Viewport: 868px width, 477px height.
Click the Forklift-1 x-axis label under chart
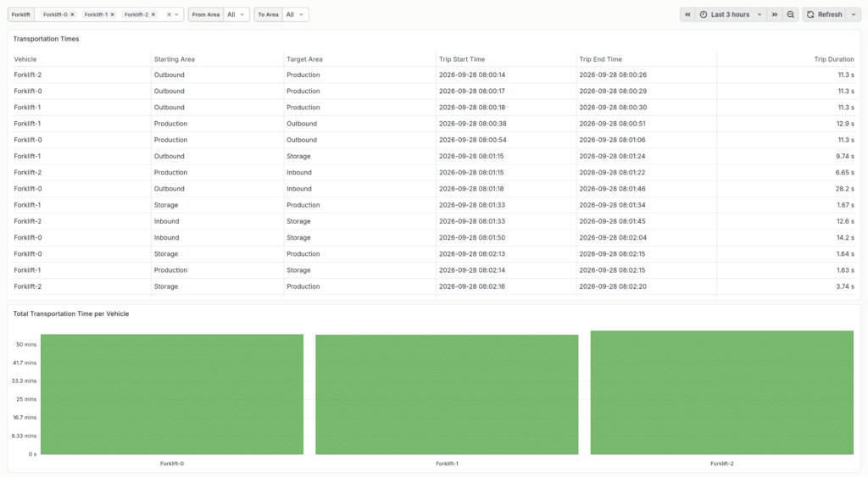pos(447,463)
